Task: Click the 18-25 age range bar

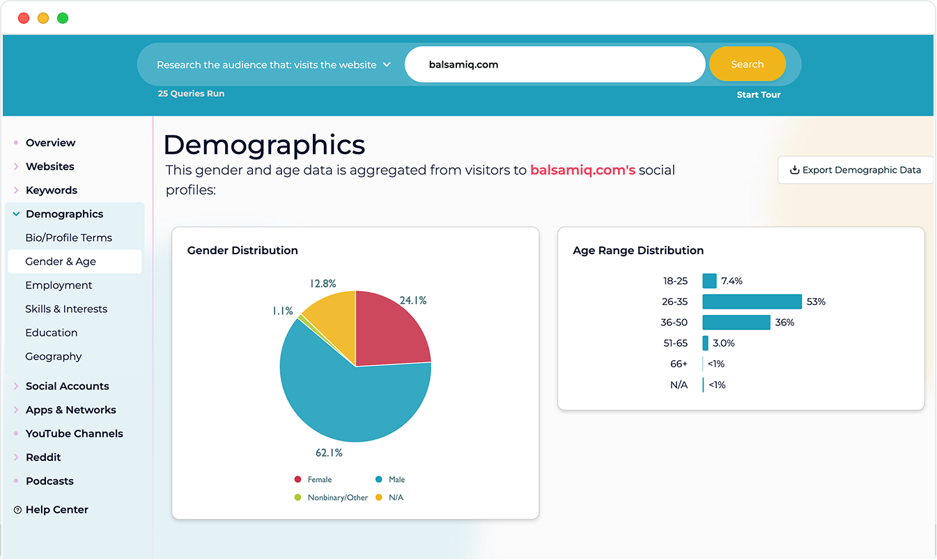Action: [709, 281]
